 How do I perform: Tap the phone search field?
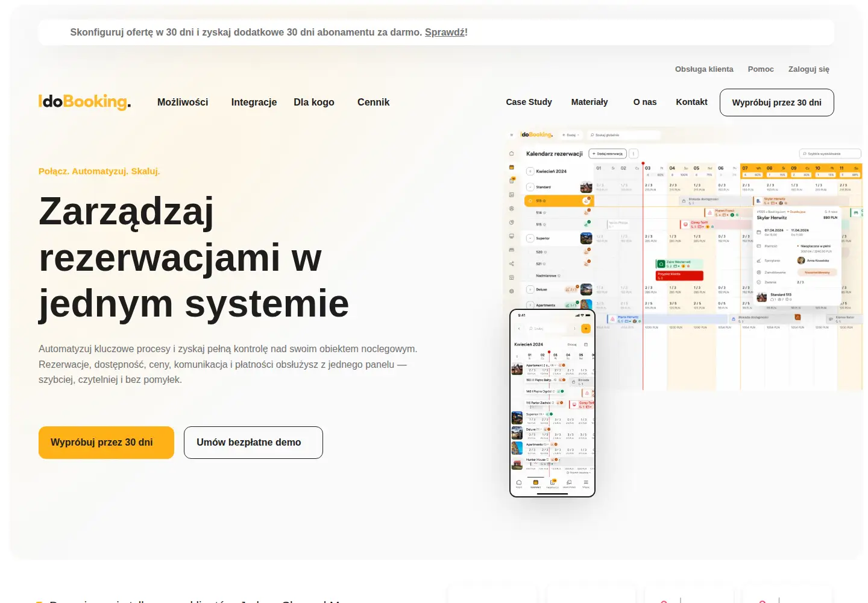coord(548,329)
